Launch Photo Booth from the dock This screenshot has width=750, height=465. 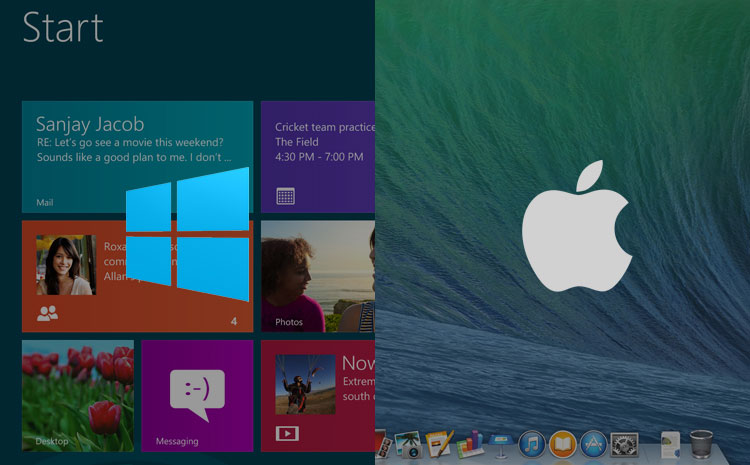click(383, 444)
